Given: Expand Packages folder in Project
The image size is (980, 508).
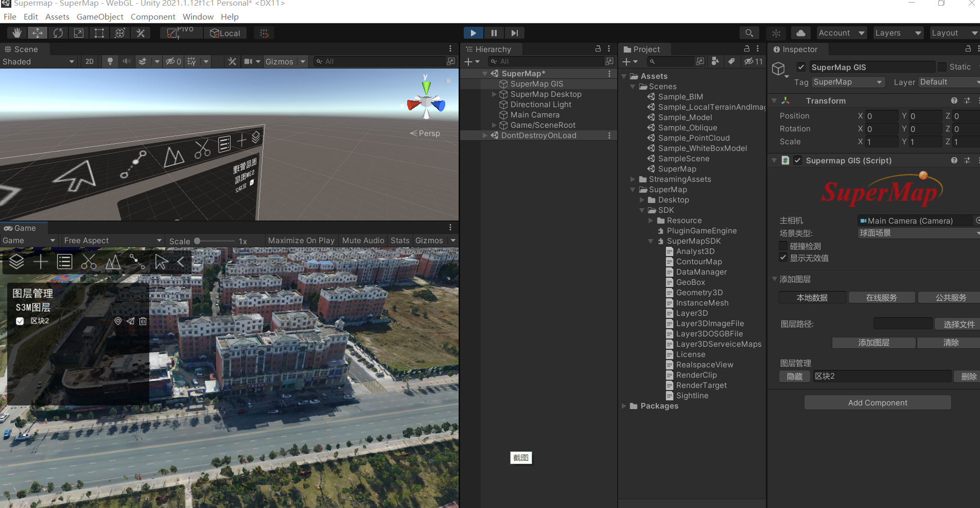Looking at the screenshot, I should click(x=624, y=406).
